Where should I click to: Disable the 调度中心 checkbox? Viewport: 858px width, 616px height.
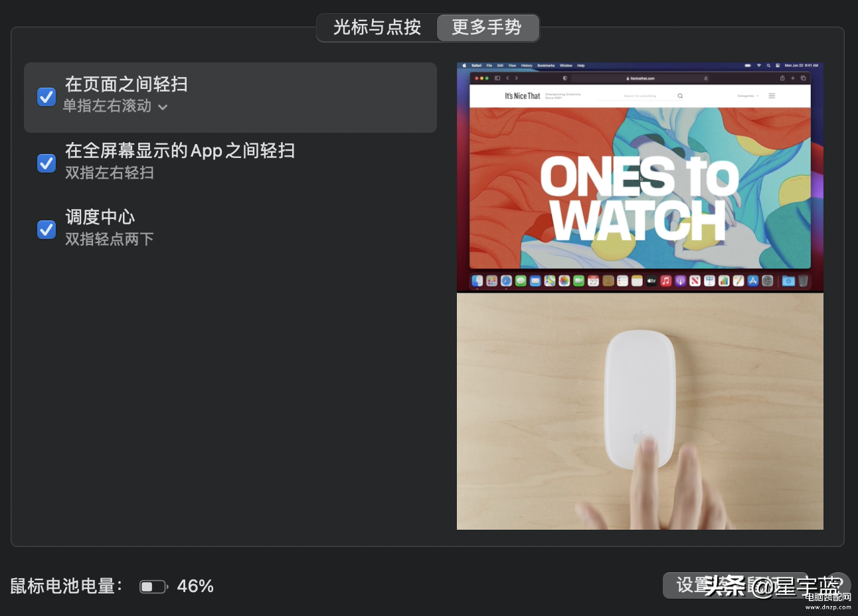point(46,229)
